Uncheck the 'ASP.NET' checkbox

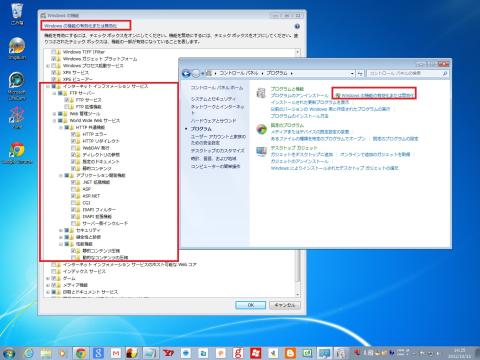click(x=73, y=196)
